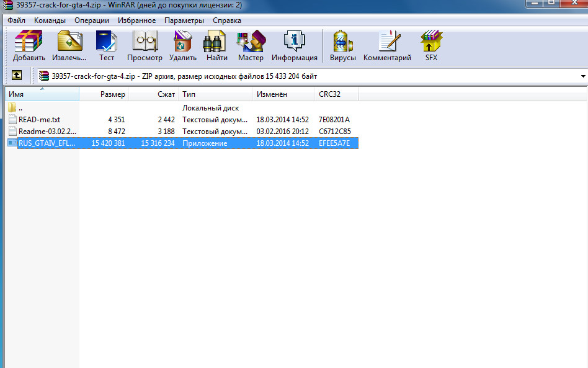This screenshot has width=588, height=368.
Task: Click the RUS_GTAIV_EFL... application icon
Action: (x=12, y=143)
